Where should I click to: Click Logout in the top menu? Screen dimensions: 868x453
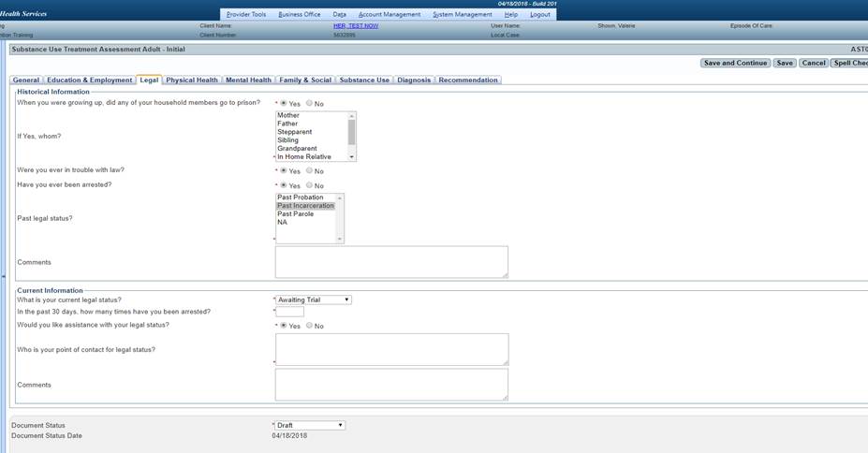pos(540,15)
